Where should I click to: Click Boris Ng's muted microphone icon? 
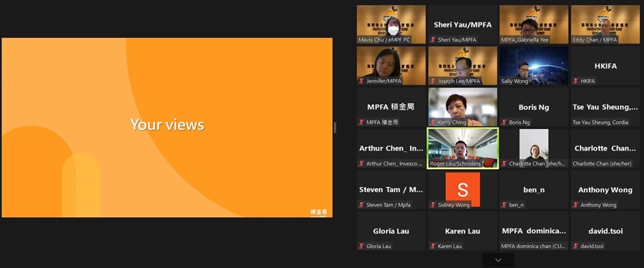point(504,122)
